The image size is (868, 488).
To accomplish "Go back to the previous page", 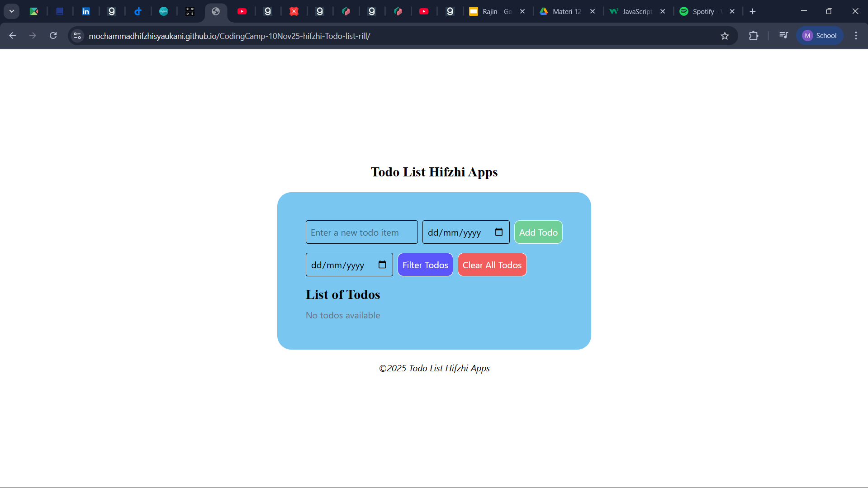I will (x=12, y=35).
